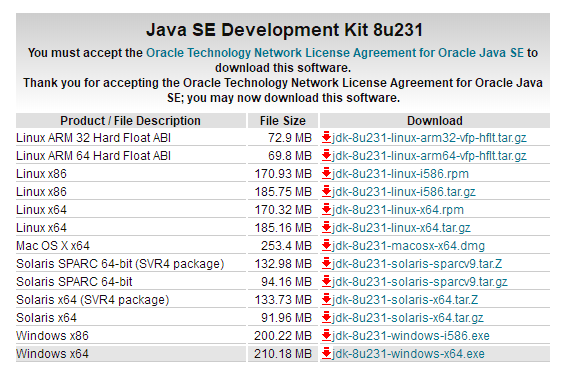Click the 72.9 MB file size cell
The image size is (568, 372).
[x=283, y=138]
